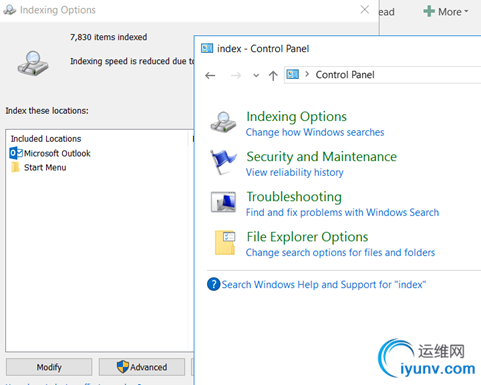Click the Advanced button
481x385 pixels.
coord(142,367)
